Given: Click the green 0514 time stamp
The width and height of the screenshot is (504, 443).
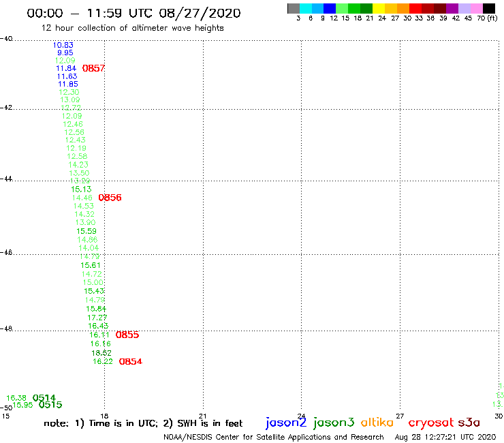Looking at the screenshot, I should [44, 397].
